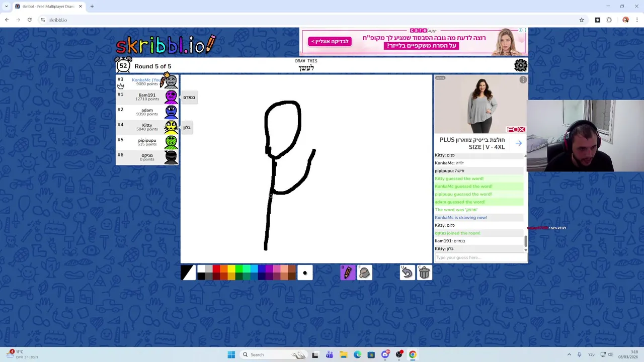
Task: Show hidden system tray icons
Action: point(569,354)
